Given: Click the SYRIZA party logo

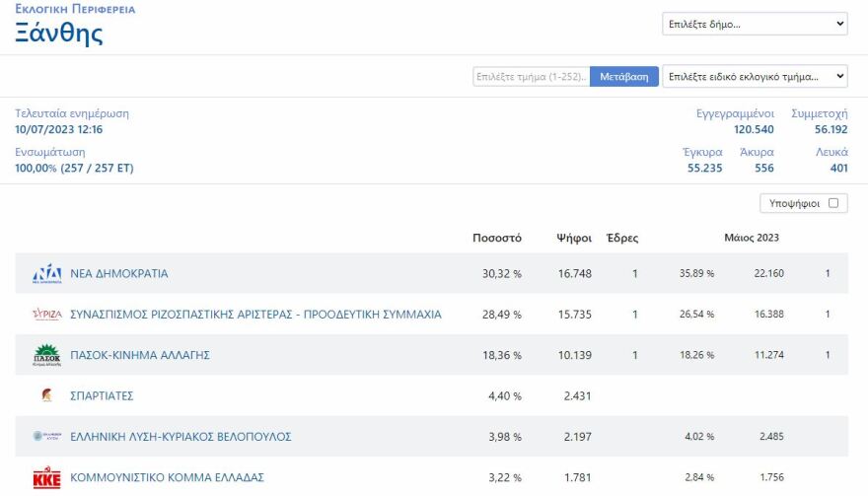Looking at the screenshot, I should (x=46, y=315).
